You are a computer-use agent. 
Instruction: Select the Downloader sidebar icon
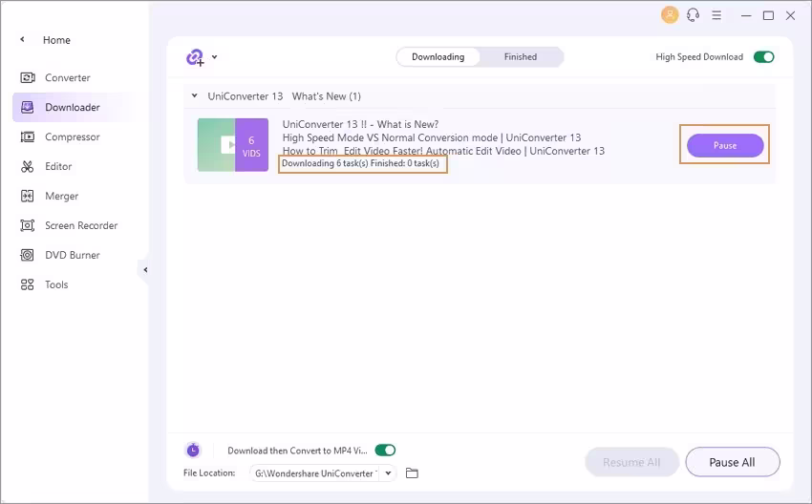tap(27, 107)
